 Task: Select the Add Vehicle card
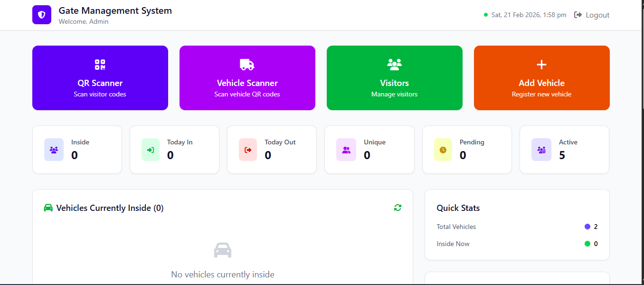(541, 78)
